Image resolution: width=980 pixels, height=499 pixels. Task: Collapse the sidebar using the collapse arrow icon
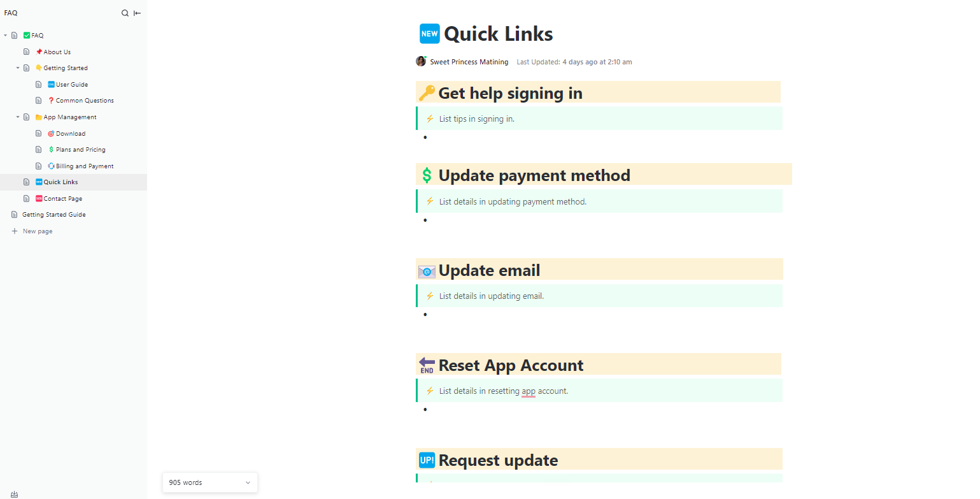137,13
